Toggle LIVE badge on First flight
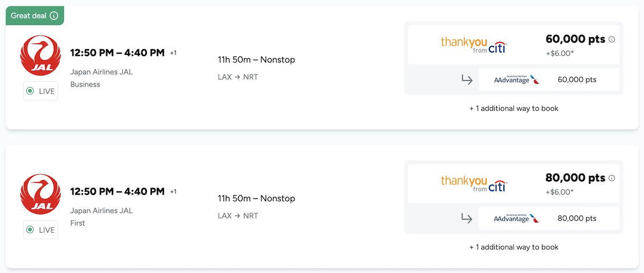This screenshot has height=273, width=644. (40, 230)
